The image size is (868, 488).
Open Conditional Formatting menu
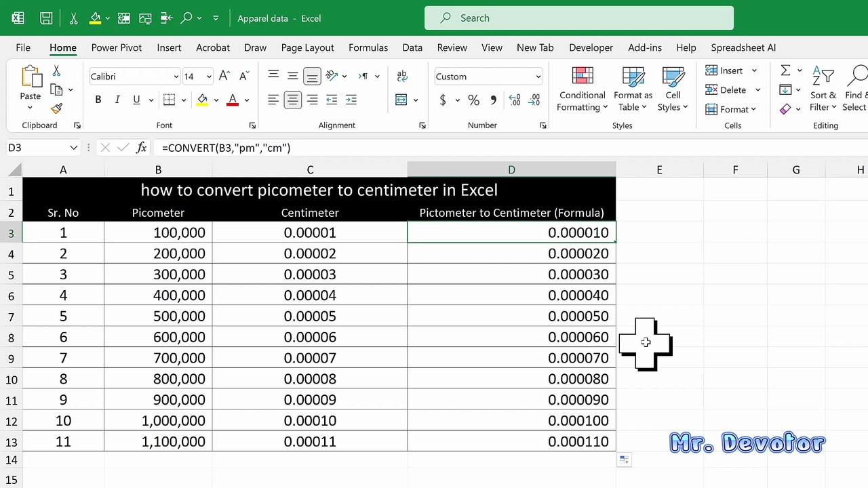point(583,89)
